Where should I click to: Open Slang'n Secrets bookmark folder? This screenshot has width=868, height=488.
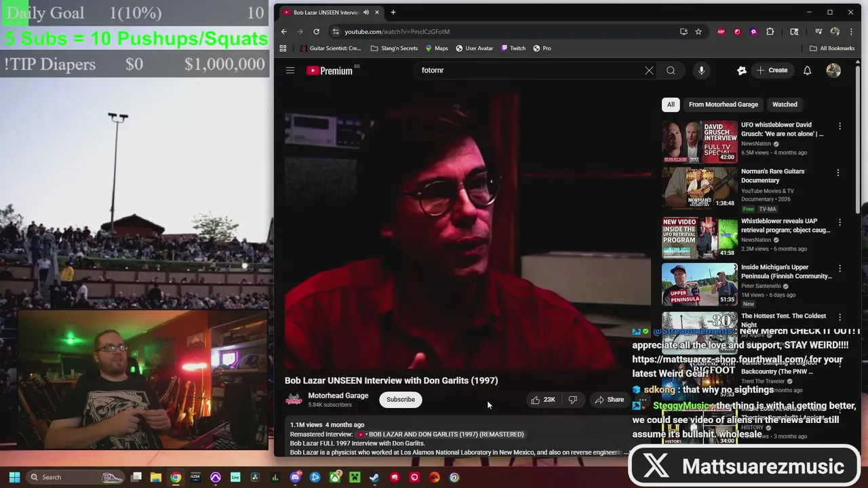click(x=394, y=48)
